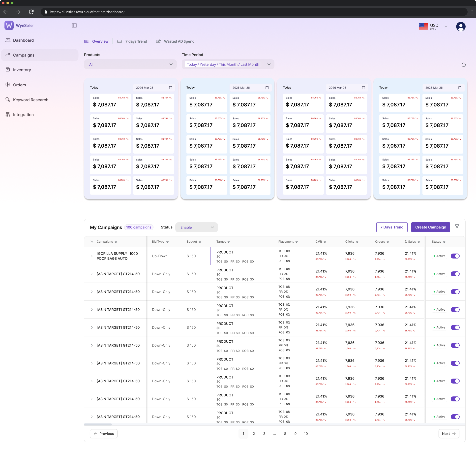Expand the third campaign row chevron
The width and height of the screenshot is (476, 453).
(x=92, y=292)
